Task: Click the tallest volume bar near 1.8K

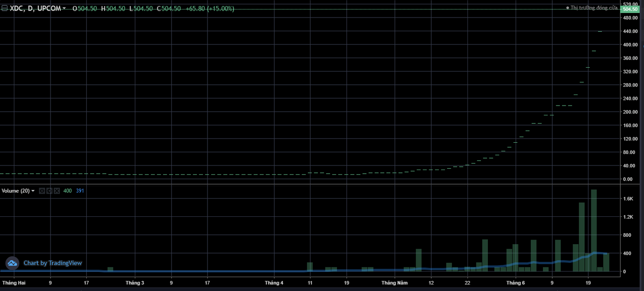Action: pos(593,230)
